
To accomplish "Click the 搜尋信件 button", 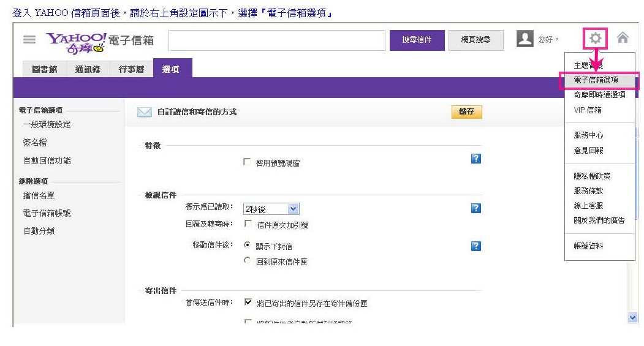I will point(417,40).
